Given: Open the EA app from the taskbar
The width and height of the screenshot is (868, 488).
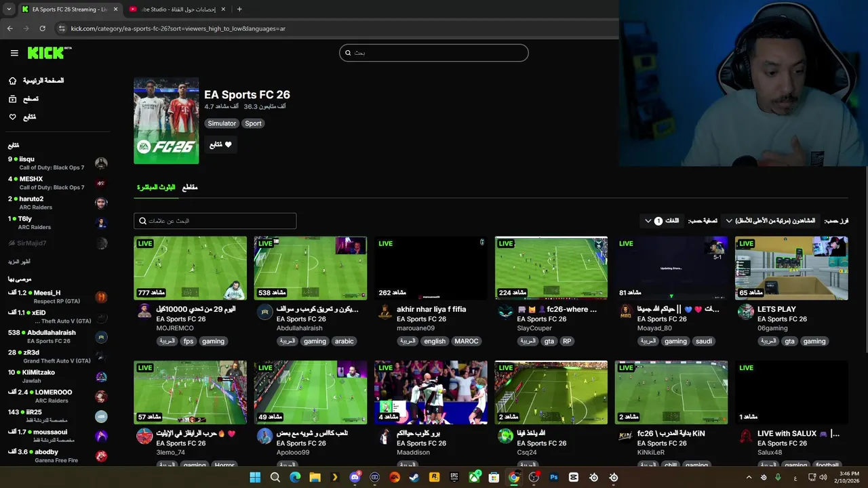Looking at the screenshot, I should pyautogui.click(x=395, y=477).
